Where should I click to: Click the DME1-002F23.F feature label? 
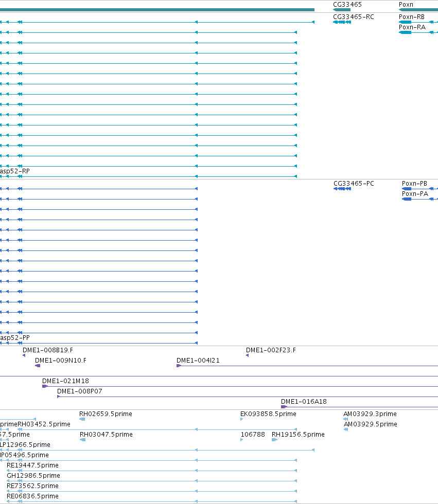[x=271, y=350]
